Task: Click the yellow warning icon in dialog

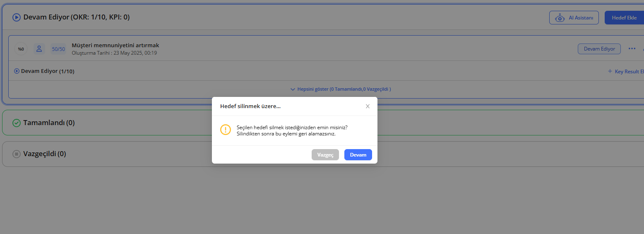Action: click(x=226, y=130)
